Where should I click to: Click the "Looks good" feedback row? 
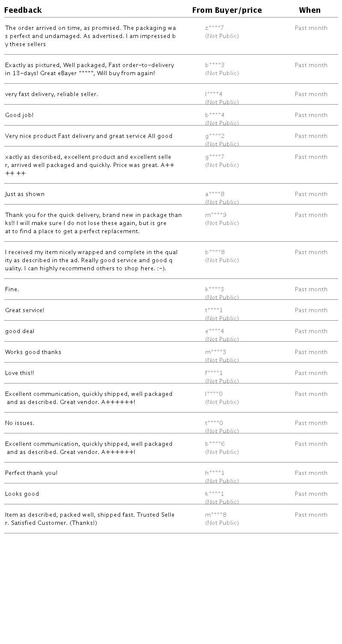22,494
